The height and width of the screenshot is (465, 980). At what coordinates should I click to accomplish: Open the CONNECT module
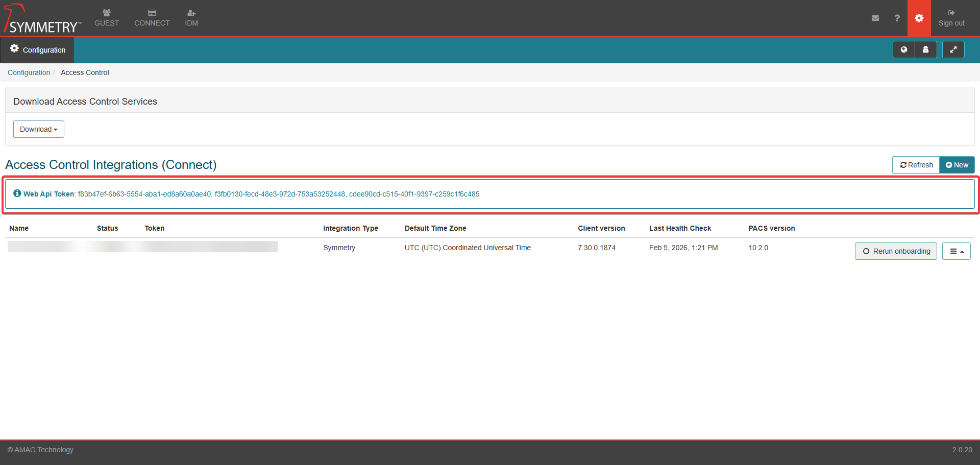pos(152,18)
